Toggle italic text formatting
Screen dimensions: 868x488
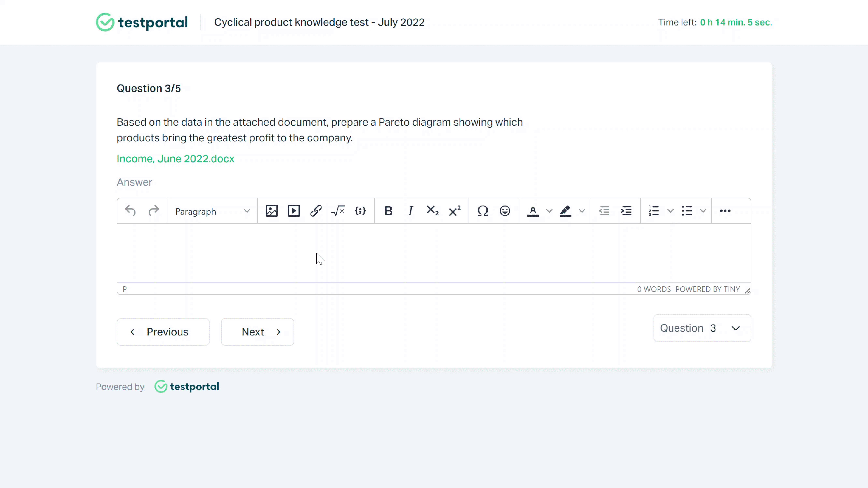click(410, 211)
